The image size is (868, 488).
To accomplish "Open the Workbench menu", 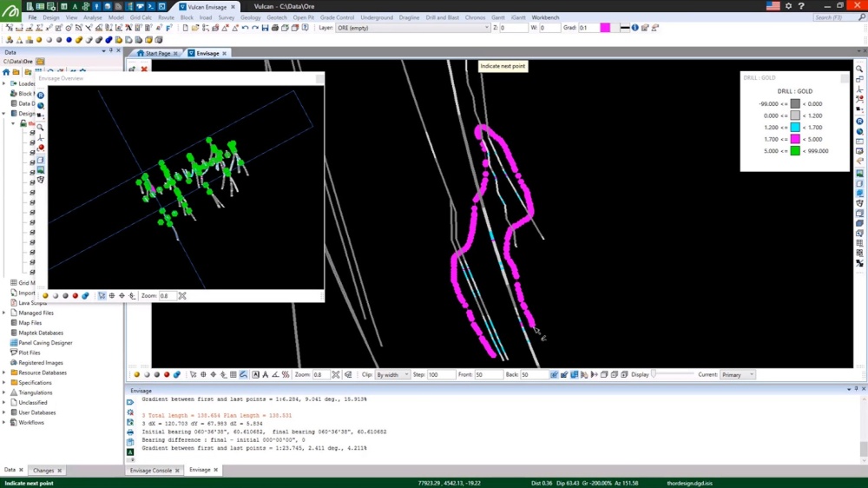I will (545, 17).
